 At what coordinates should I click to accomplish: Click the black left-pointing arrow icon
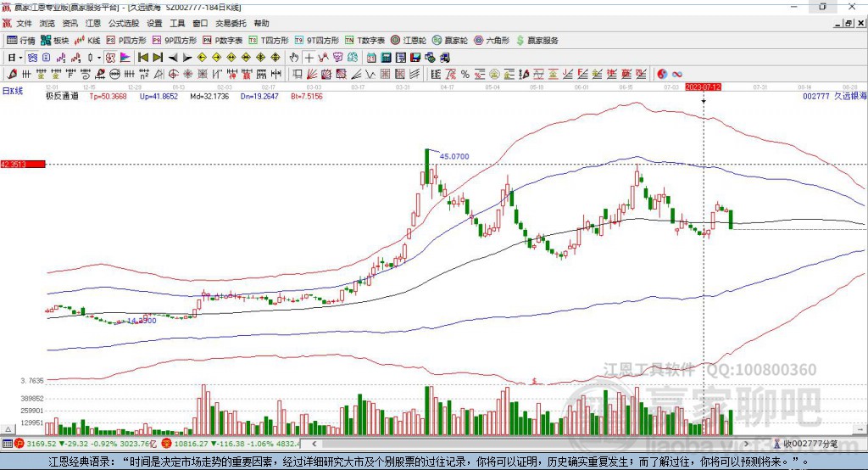[x=173, y=58]
